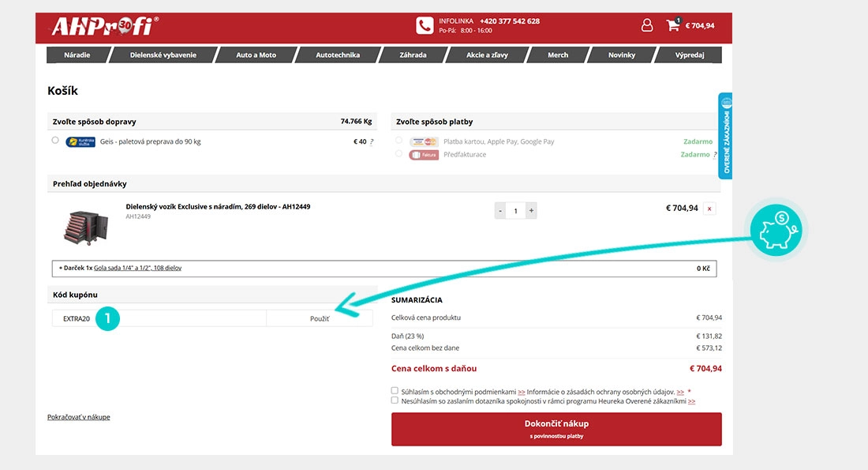This screenshot has height=470, width=868.
Task: Open the terms link after obchodnými podmienkami
Action: point(521,392)
